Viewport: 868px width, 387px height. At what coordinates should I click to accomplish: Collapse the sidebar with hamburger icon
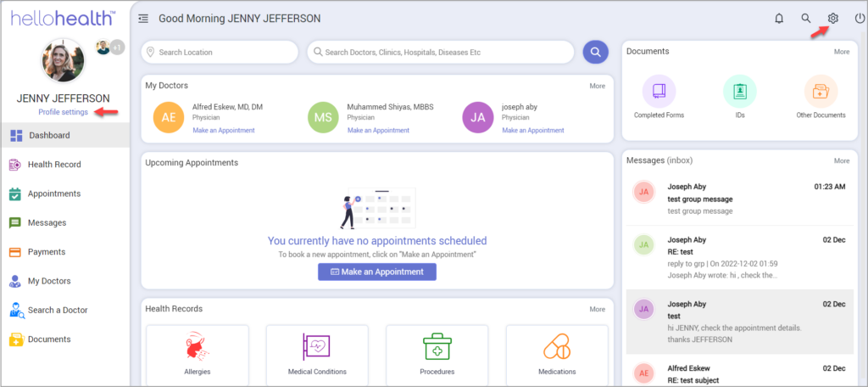pyautogui.click(x=143, y=19)
